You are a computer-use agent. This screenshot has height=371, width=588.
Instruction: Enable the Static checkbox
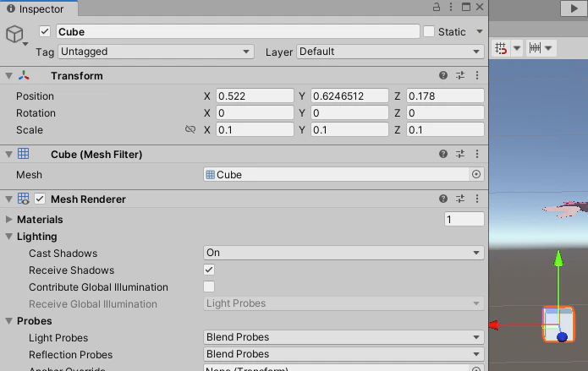[x=429, y=31]
